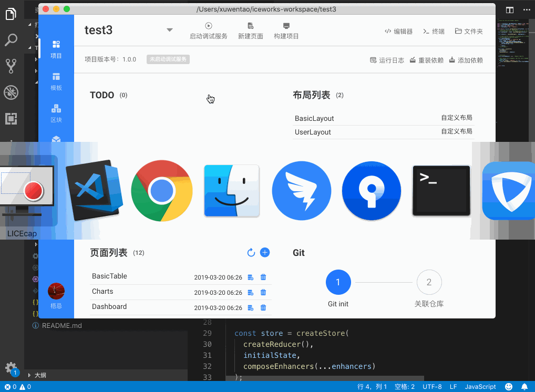
Task: Add block to Charts page
Action: pyautogui.click(x=251, y=292)
